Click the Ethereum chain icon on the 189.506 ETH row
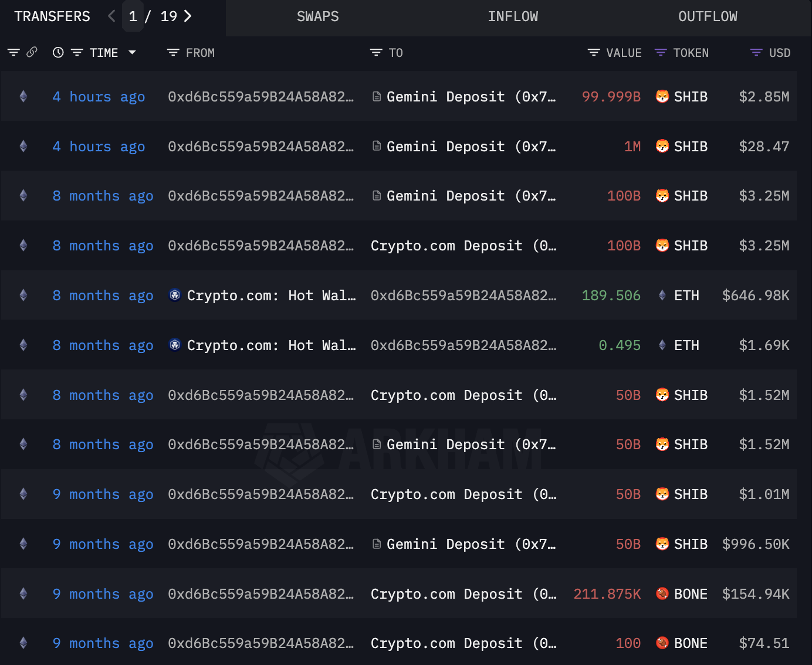This screenshot has width=812, height=665. click(x=23, y=295)
